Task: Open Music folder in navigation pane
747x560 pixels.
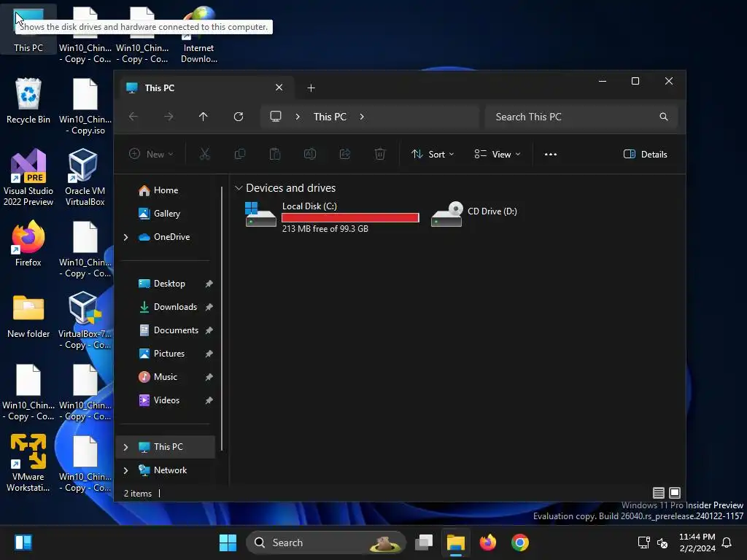Action: tap(165, 377)
